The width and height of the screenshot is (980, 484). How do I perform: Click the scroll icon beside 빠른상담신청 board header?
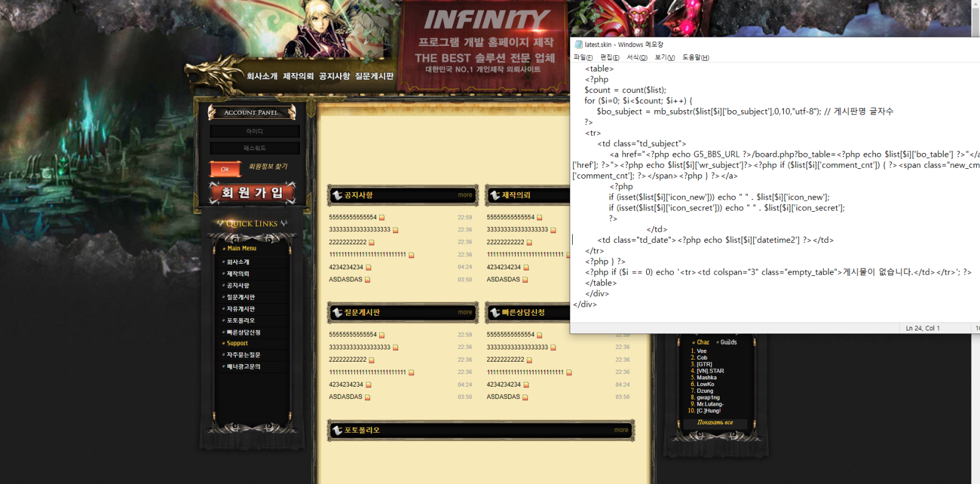(495, 313)
